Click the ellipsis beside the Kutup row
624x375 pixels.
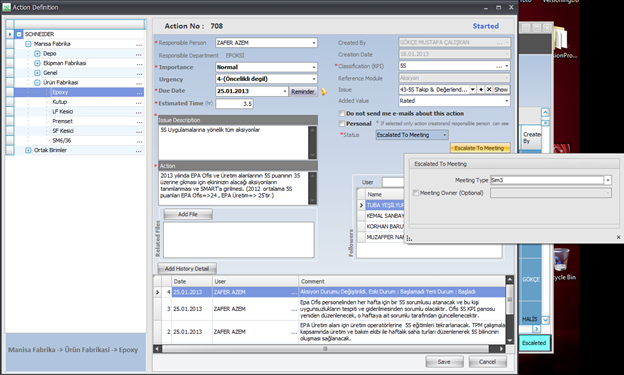click(139, 102)
